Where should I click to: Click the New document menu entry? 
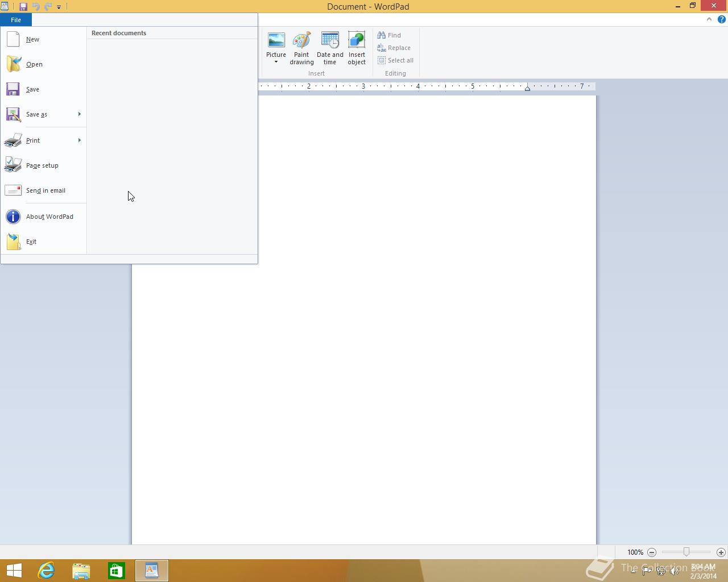[44, 39]
